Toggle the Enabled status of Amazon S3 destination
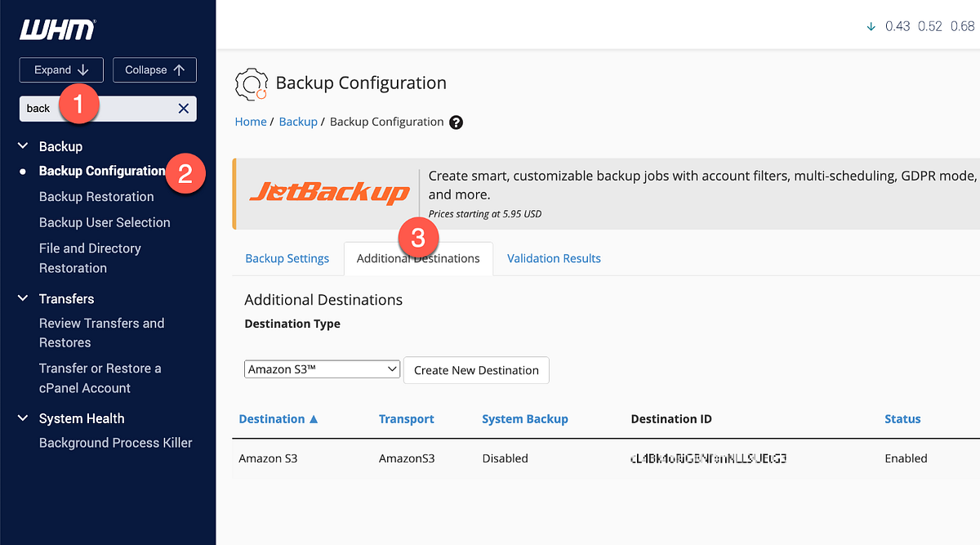The height and width of the screenshot is (545, 980). pyautogui.click(x=906, y=458)
